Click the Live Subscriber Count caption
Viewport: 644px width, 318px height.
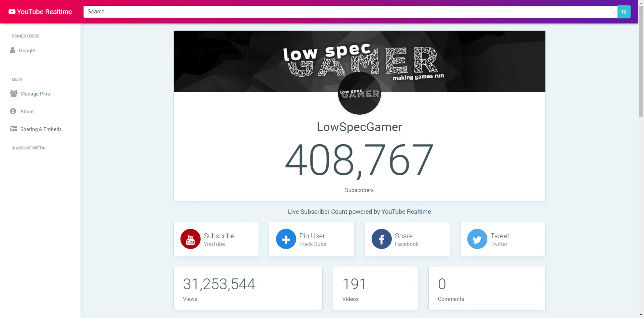click(x=360, y=212)
